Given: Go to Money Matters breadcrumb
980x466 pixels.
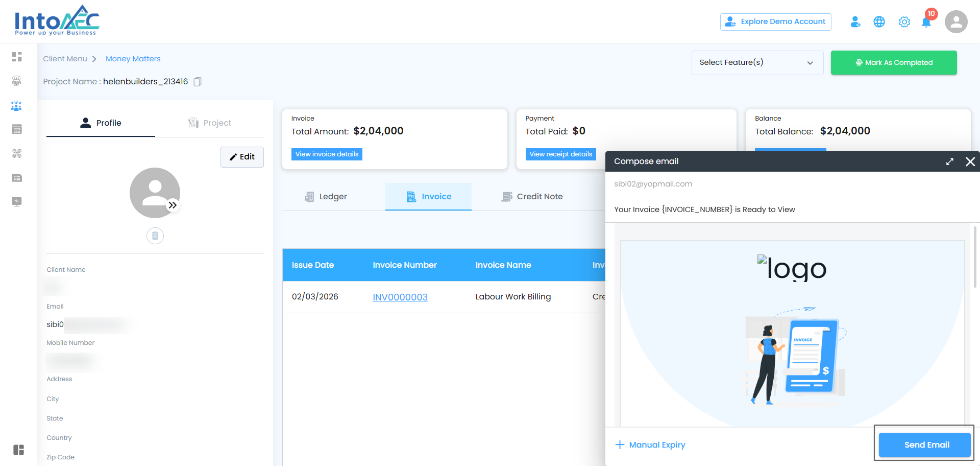Looking at the screenshot, I should pos(133,59).
